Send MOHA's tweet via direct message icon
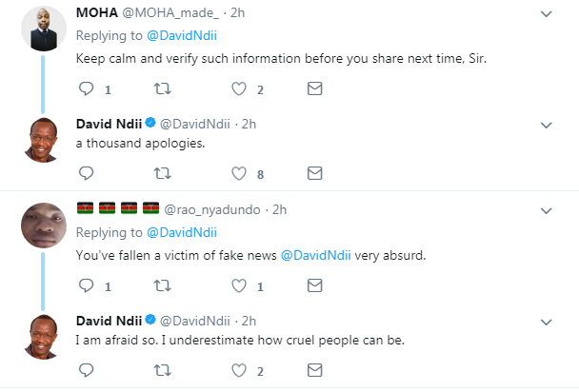Viewport: 579px width, 392px height. click(314, 88)
